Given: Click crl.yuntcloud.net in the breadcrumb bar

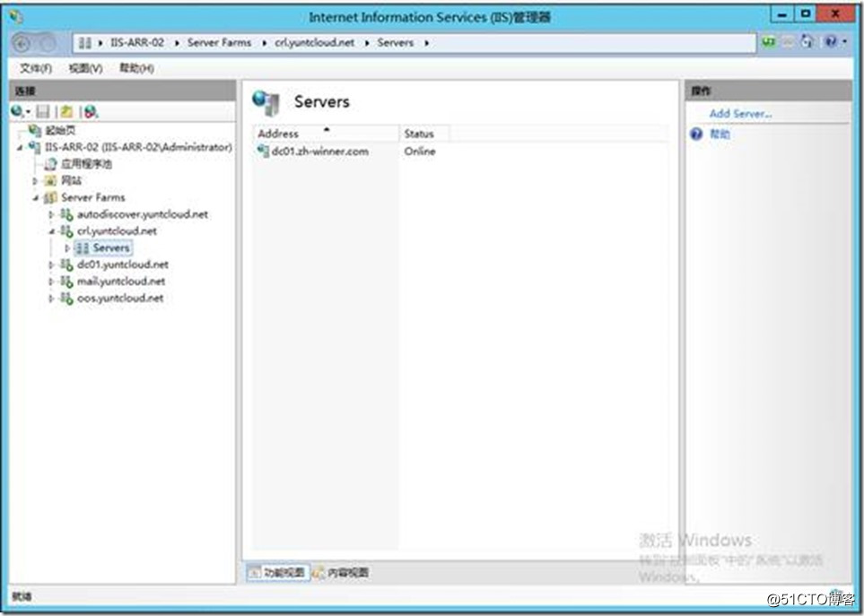Looking at the screenshot, I should [315, 42].
